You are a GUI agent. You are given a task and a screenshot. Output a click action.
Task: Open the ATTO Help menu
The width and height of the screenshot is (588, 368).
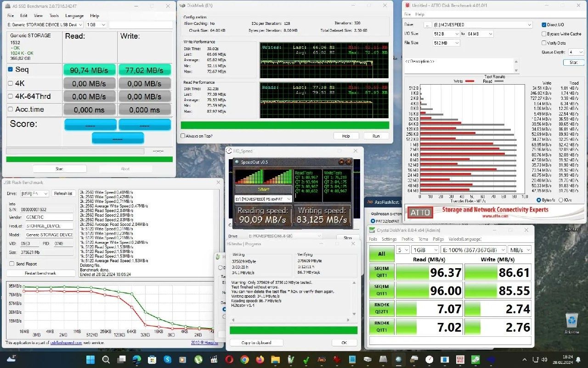420,15
